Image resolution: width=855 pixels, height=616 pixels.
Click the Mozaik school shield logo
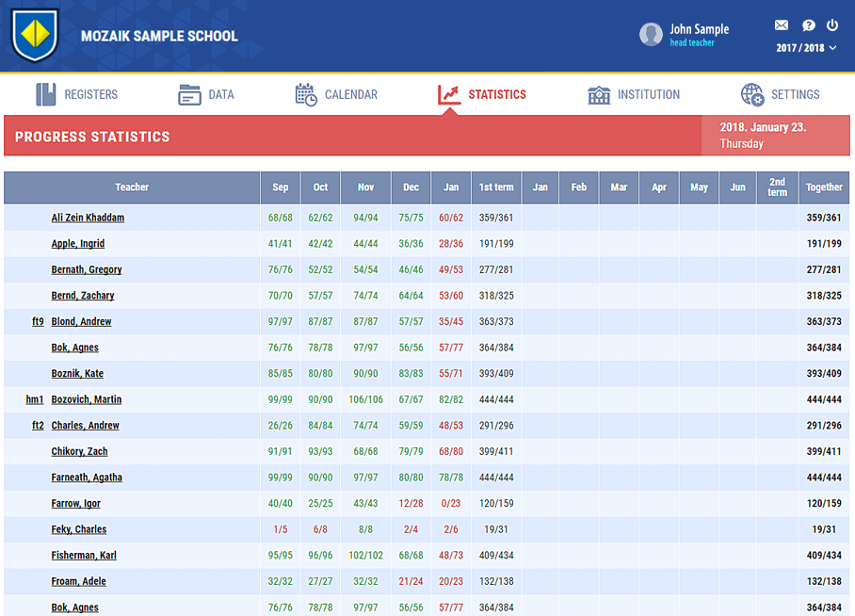[35, 36]
